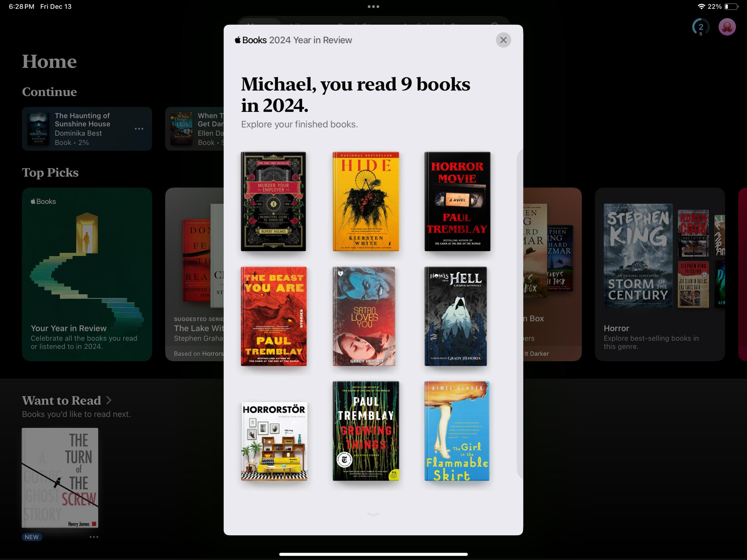Expand Want to Read chevron
The image size is (747, 560).
coord(109,400)
